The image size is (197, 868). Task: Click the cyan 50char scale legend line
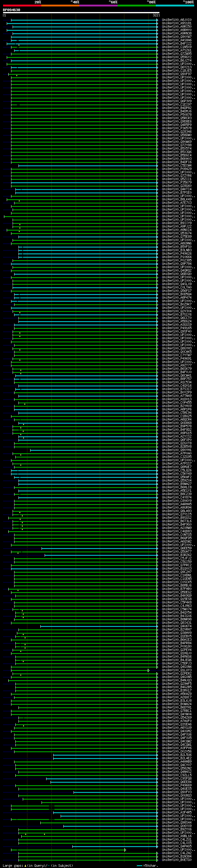tap(140, 865)
